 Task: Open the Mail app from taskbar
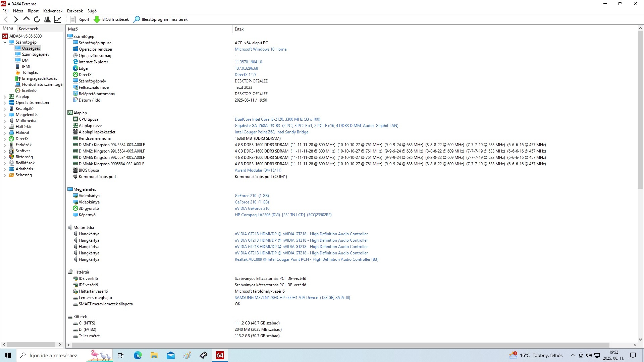(x=171, y=355)
